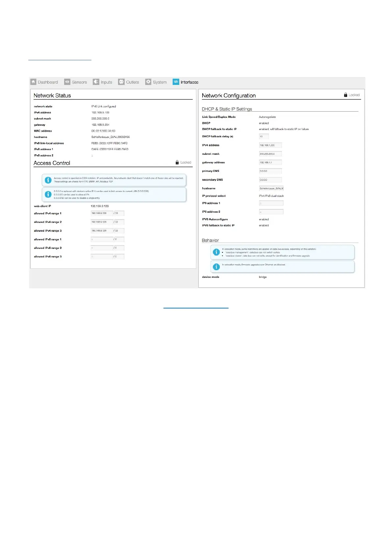
Task: Focus the DHCP fallback delay field
Action: (x=264, y=136)
